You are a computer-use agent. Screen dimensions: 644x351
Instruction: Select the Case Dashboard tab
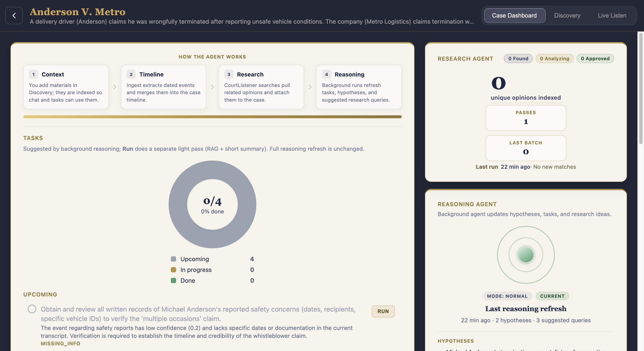(x=514, y=16)
